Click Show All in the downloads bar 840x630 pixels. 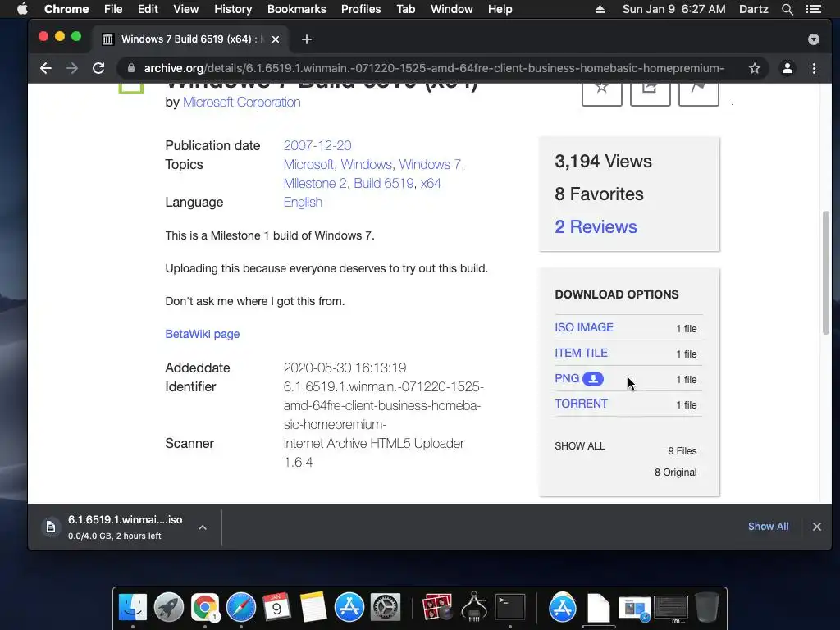pos(768,526)
